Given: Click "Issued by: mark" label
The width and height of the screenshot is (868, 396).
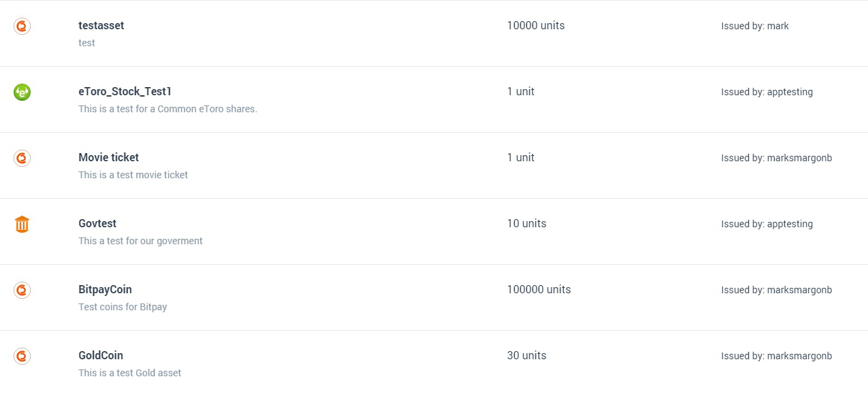Looking at the screenshot, I should pyautogui.click(x=755, y=27).
